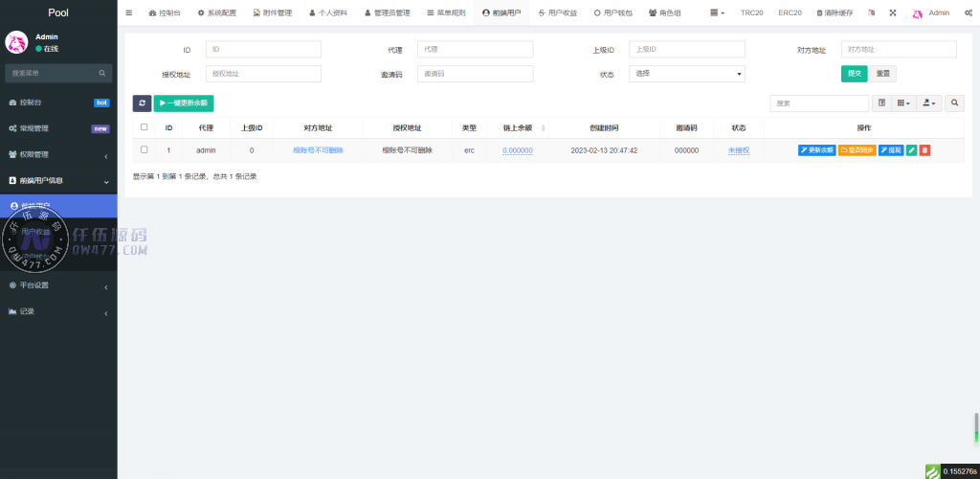Screen dimensions: 980x479
Task: Toggle the table view icon button
Action: tap(881, 103)
